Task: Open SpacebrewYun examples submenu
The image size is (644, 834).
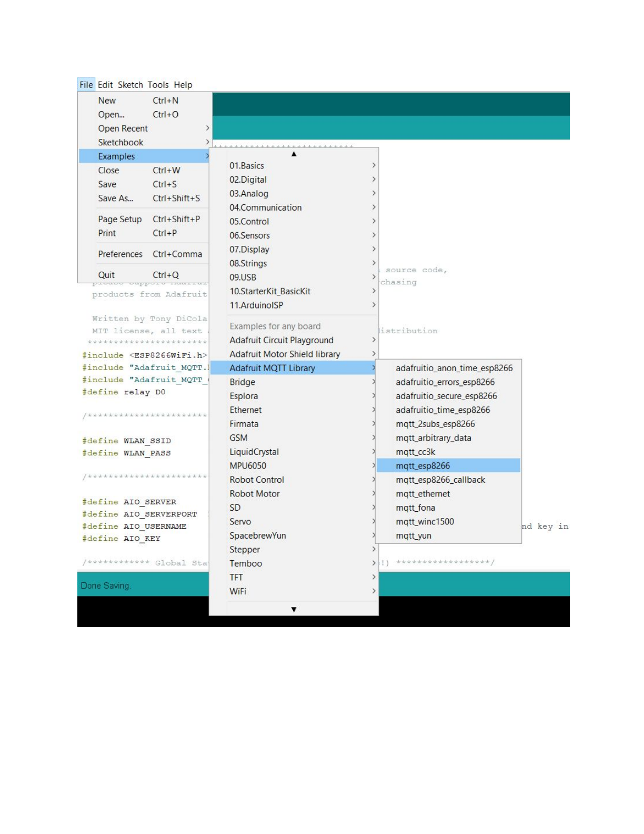Action: tap(294, 535)
